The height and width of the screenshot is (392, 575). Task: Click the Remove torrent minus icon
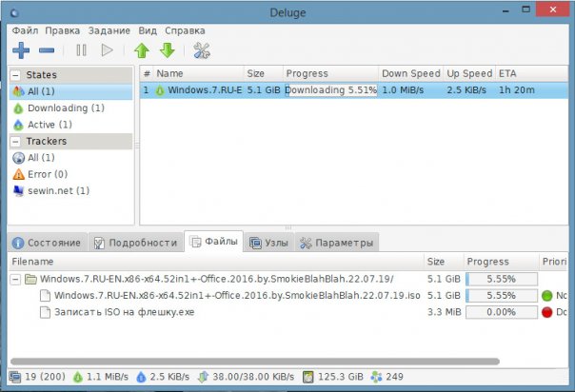coord(47,50)
